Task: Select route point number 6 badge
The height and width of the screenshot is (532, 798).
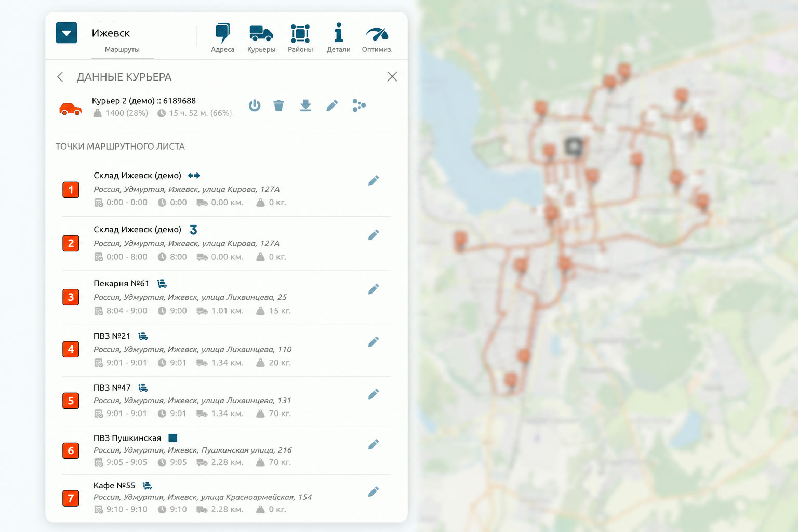Action: coord(71,450)
